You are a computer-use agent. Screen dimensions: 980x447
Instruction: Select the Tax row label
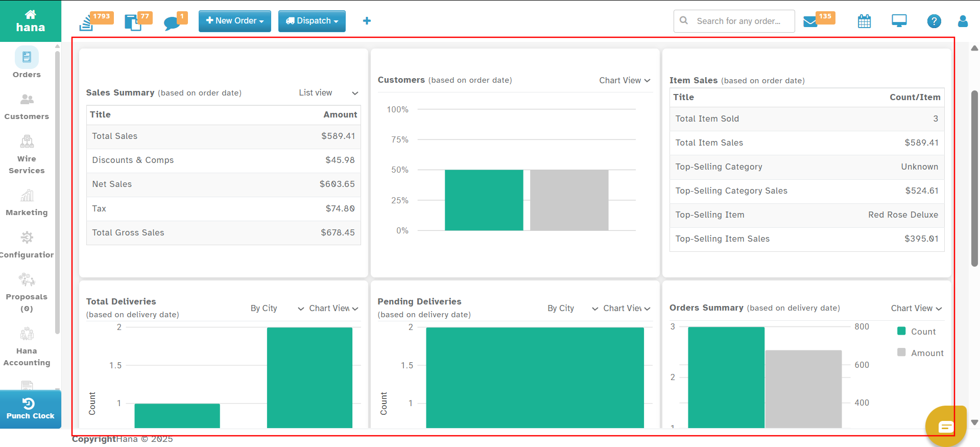[x=99, y=209]
